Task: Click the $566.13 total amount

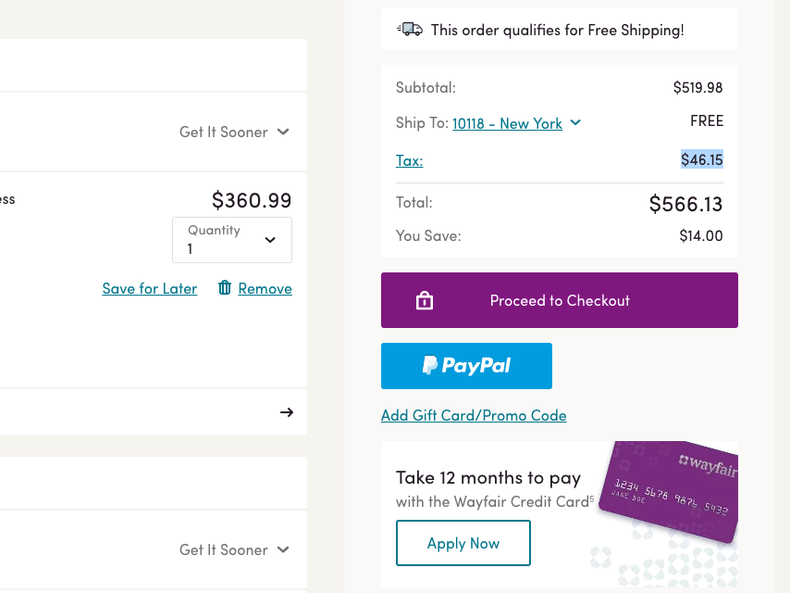Action: 685,204
